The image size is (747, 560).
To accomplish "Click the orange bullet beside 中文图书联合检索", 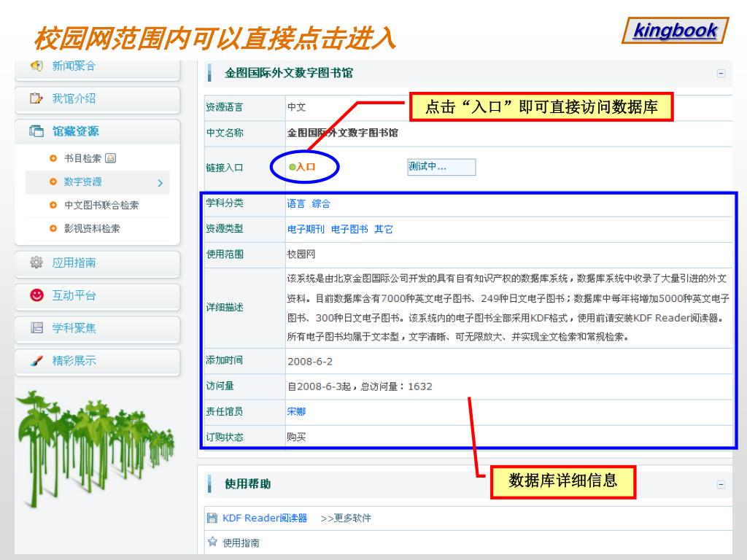I will point(53,205).
